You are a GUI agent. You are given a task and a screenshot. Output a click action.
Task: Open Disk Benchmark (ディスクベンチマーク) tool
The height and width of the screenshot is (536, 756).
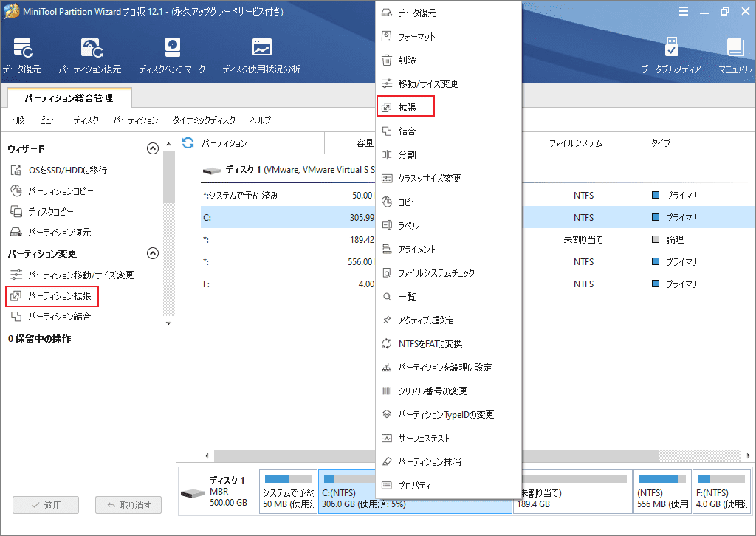tap(172, 56)
